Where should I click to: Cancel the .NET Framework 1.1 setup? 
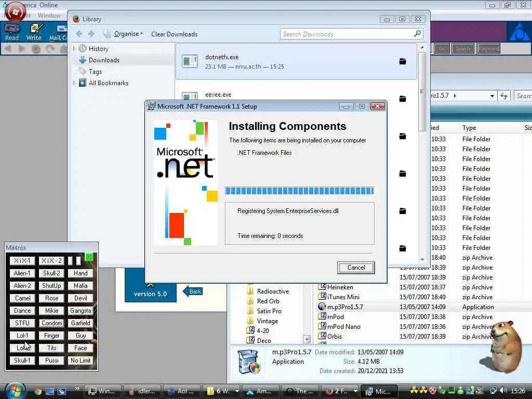356,268
